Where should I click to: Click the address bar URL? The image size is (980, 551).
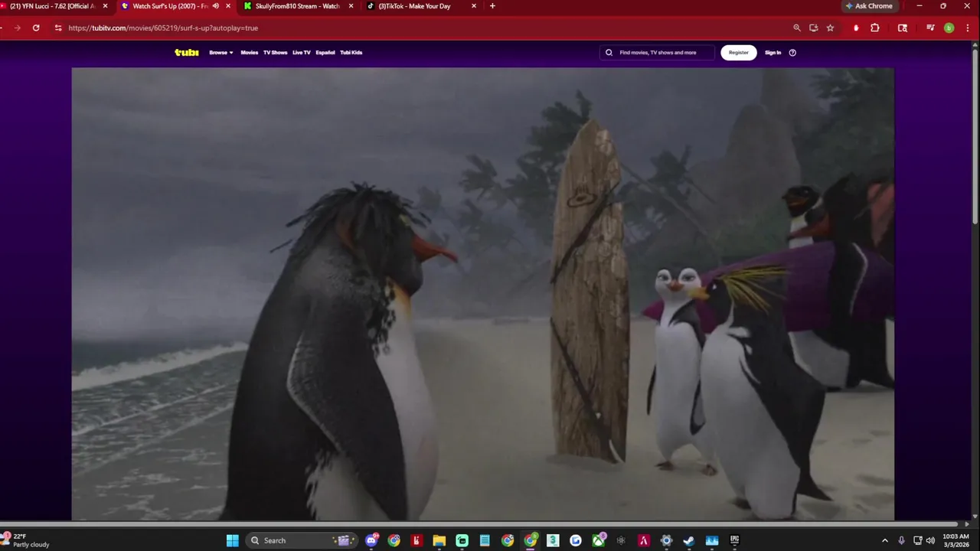tap(163, 28)
